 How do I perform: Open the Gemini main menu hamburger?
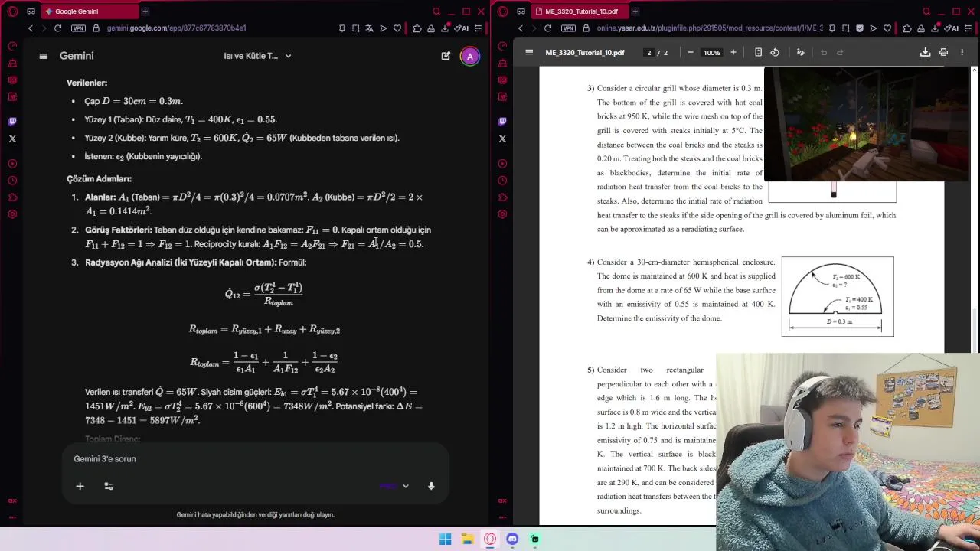coord(43,56)
